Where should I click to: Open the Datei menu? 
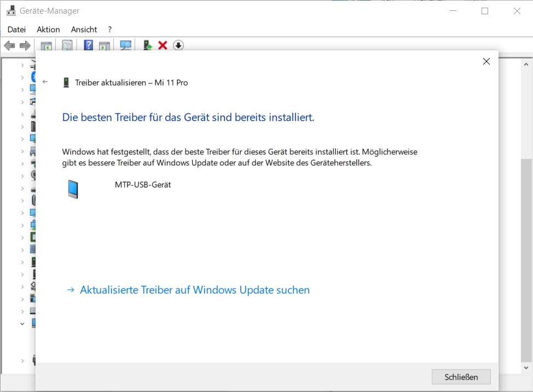pos(16,30)
